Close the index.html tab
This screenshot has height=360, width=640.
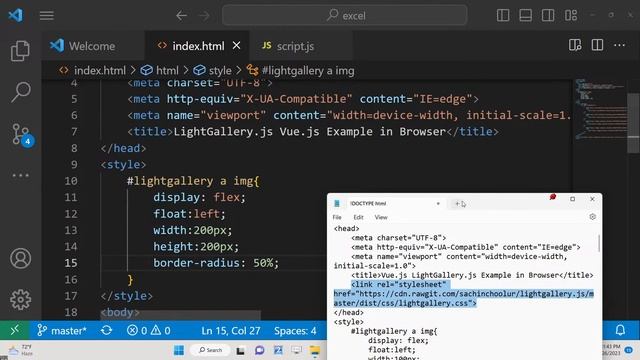pos(236,45)
